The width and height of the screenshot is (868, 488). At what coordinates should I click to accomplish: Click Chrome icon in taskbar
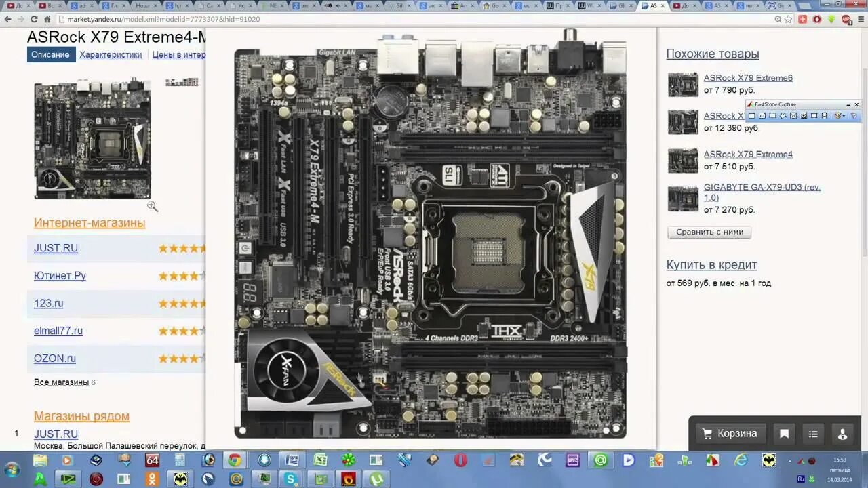[234, 460]
